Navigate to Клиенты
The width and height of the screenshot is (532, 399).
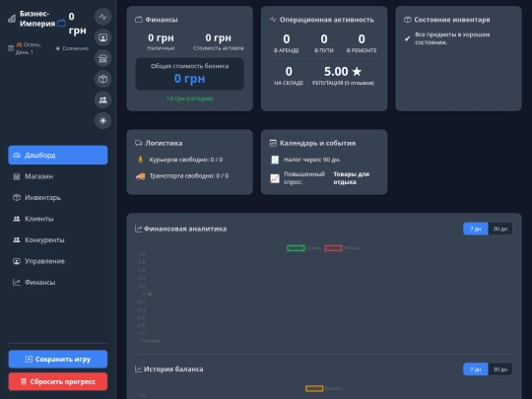58,219
